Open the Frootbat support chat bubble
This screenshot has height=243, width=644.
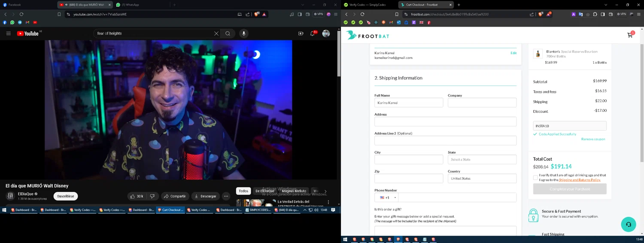629,225
